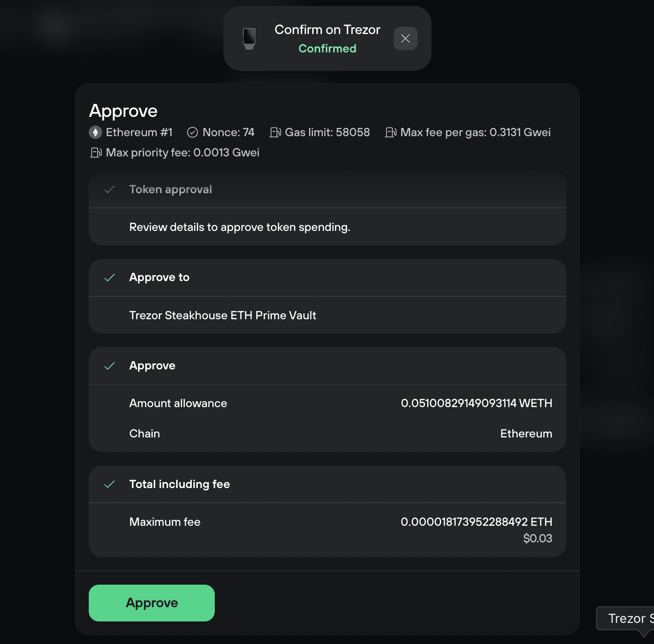
Task: Click the 'Amount allowance' label
Action: coord(178,403)
